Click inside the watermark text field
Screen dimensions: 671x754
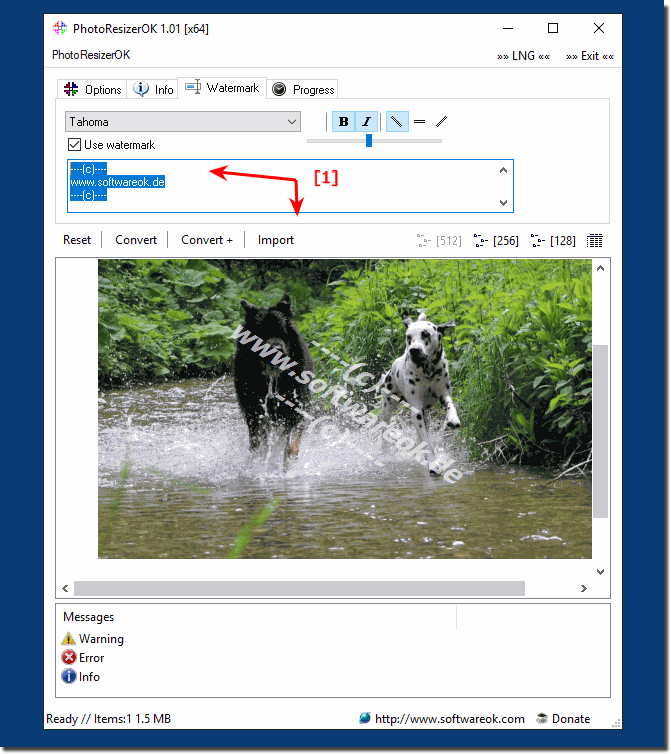point(291,186)
